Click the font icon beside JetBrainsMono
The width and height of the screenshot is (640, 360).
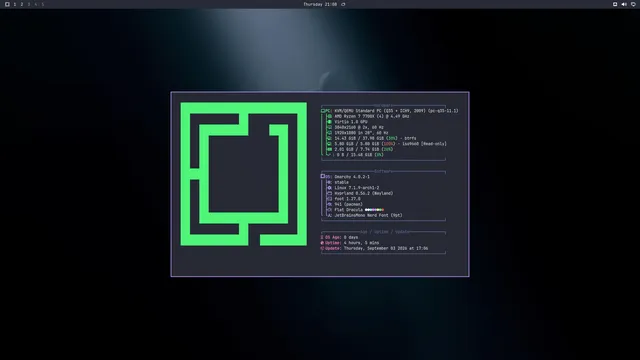pos(329,216)
